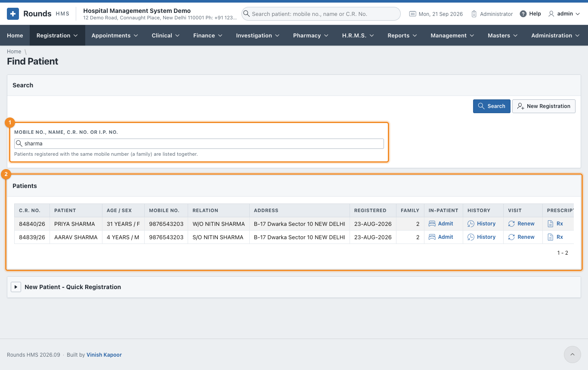Viewport: 588px width, 370px height.
Task: Click the PRIYA SHARMA name cell
Action: (76, 224)
